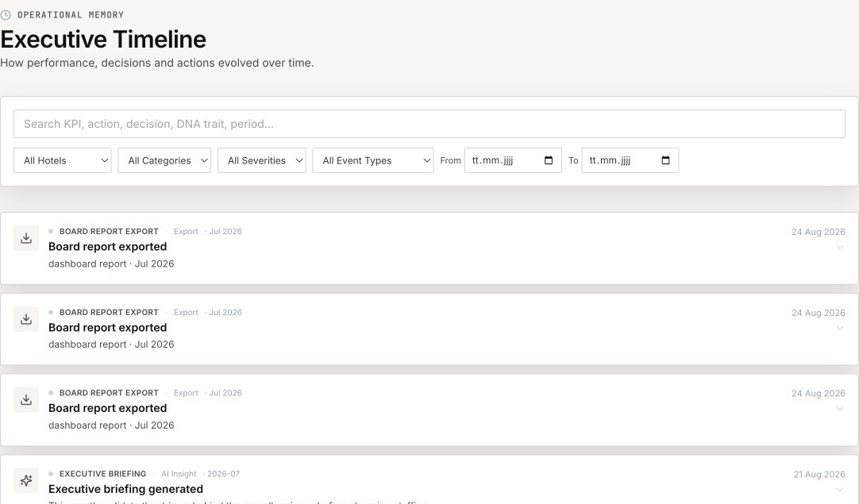This screenshot has width=859, height=504.
Task: Select the Executive briefing generated title
Action: [125, 489]
